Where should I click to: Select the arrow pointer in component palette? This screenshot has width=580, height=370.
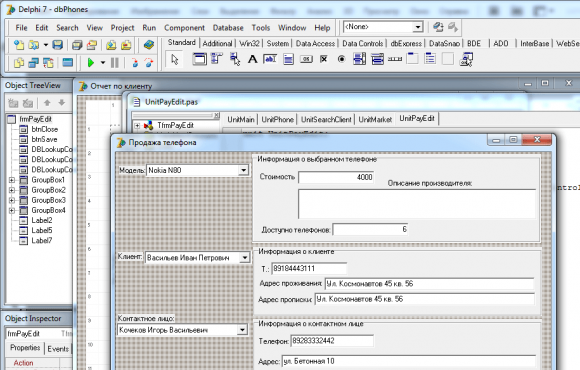click(x=175, y=59)
